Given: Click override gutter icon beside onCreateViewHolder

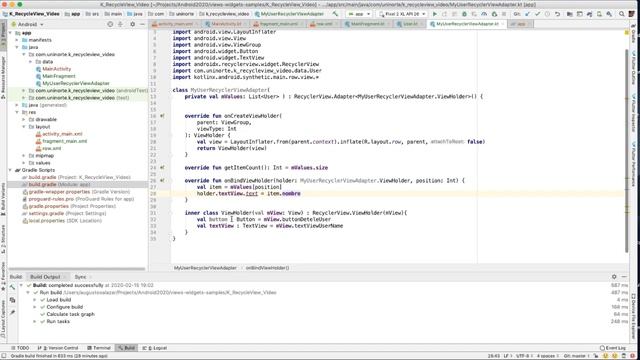Looking at the screenshot, I should [162, 116].
